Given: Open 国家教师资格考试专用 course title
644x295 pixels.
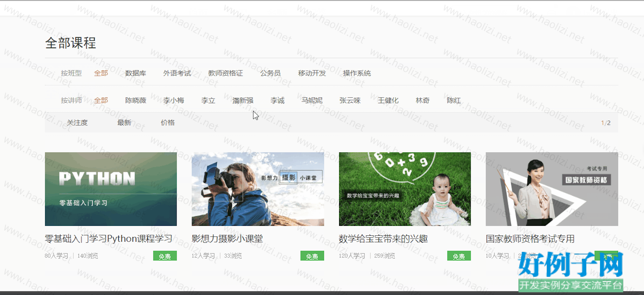Looking at the screenshot, I should pos(530,239).
